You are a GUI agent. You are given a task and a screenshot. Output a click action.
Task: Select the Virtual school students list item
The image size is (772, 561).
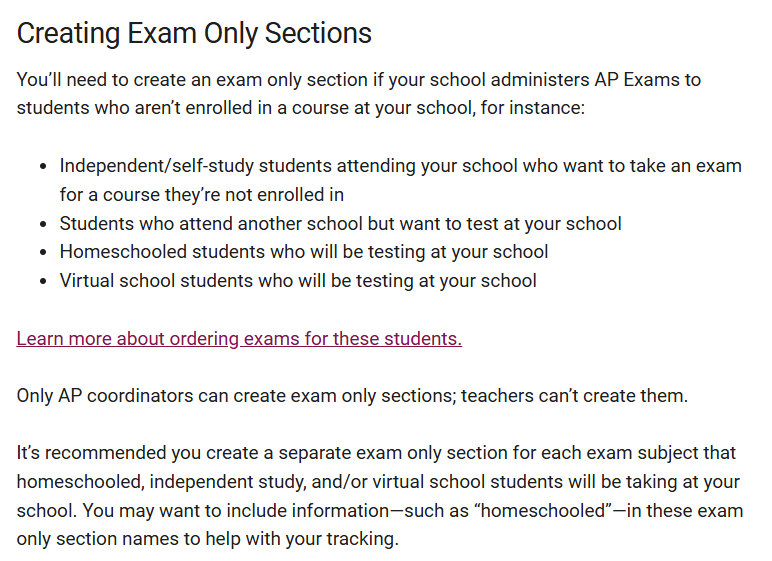298,281
